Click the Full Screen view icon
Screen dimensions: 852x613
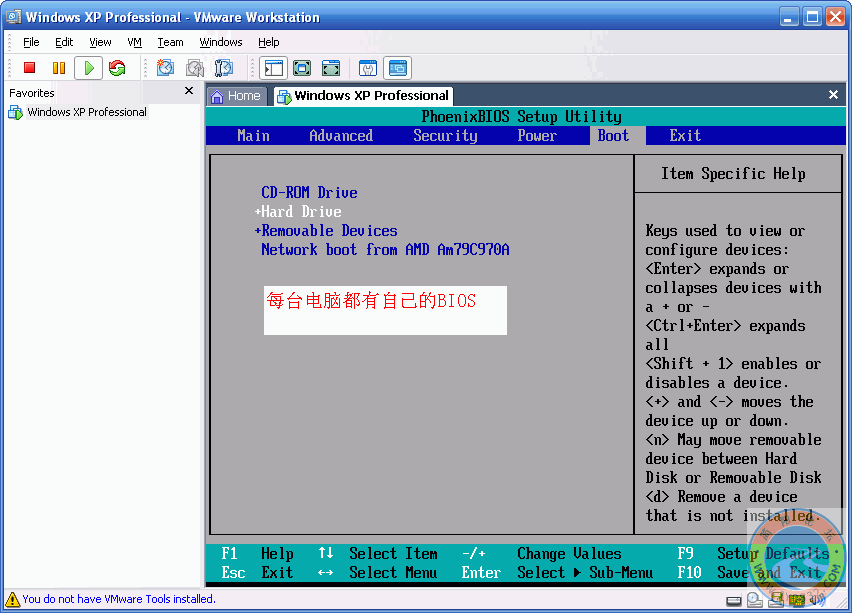[331, 68]
